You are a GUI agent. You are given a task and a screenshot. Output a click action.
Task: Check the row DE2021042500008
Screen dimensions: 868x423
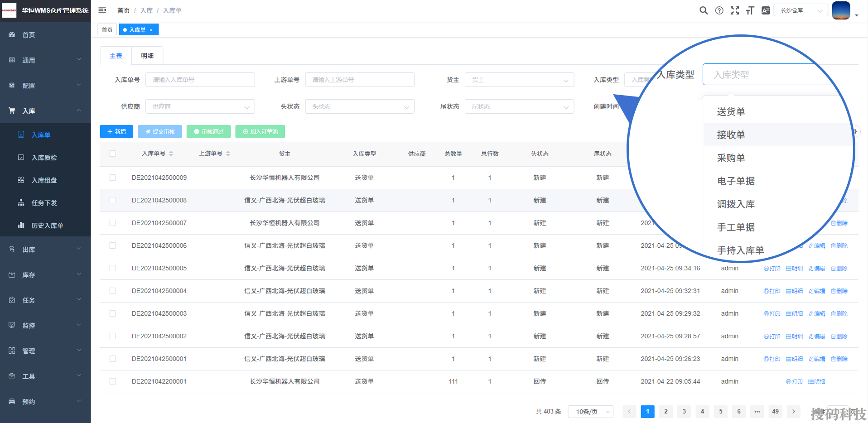[113, 200]
